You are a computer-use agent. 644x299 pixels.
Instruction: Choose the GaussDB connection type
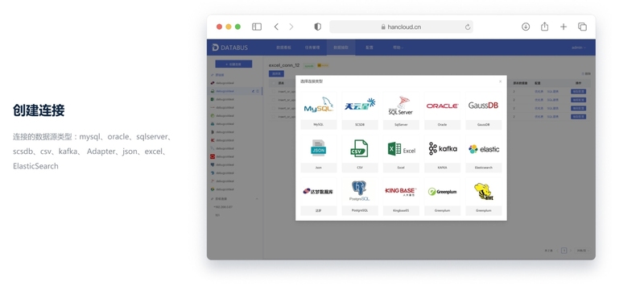coord(484,106)
